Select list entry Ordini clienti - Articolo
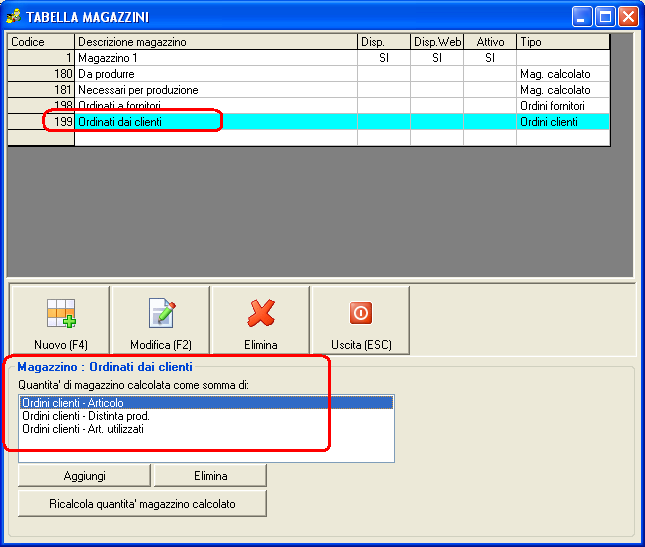Viewport: 645px width, 547px height. [x=206, y=403]
